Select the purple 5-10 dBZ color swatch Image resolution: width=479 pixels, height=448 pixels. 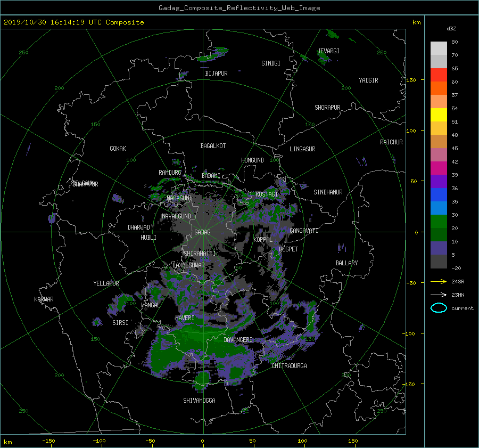click(439, 248)
